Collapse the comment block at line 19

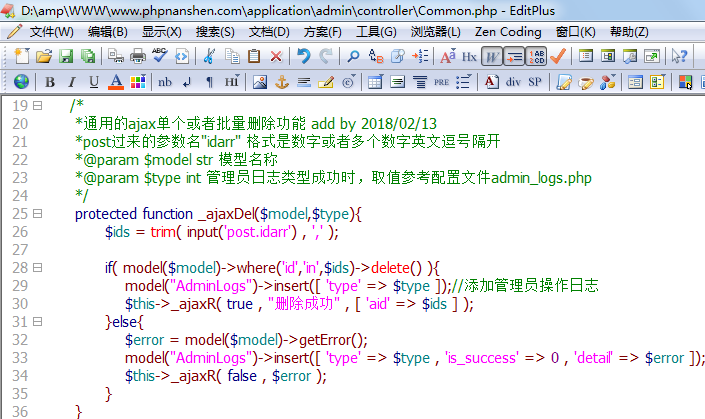[38, 105]
